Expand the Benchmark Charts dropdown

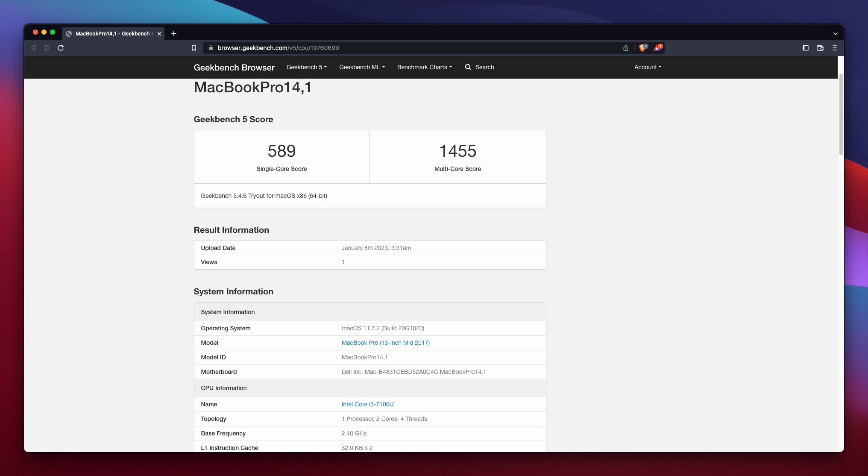[x=425, y=67]
